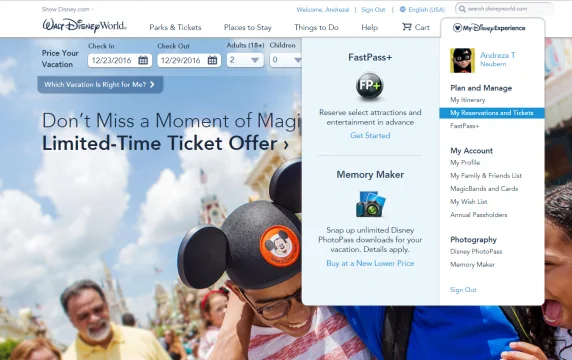The height and width of the screenshot is (360, 572).
Task: Click the search magnifier icon
Action: pyautogui.click(x=462, y=9)
